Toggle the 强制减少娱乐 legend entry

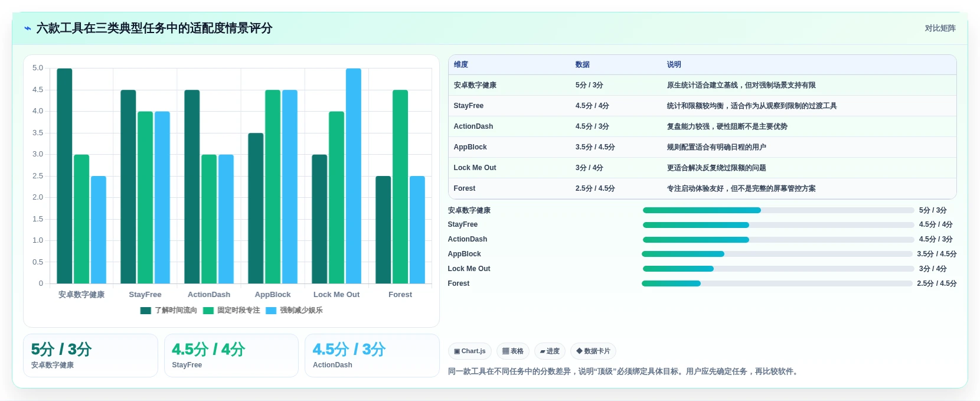(x=294, y=310)
